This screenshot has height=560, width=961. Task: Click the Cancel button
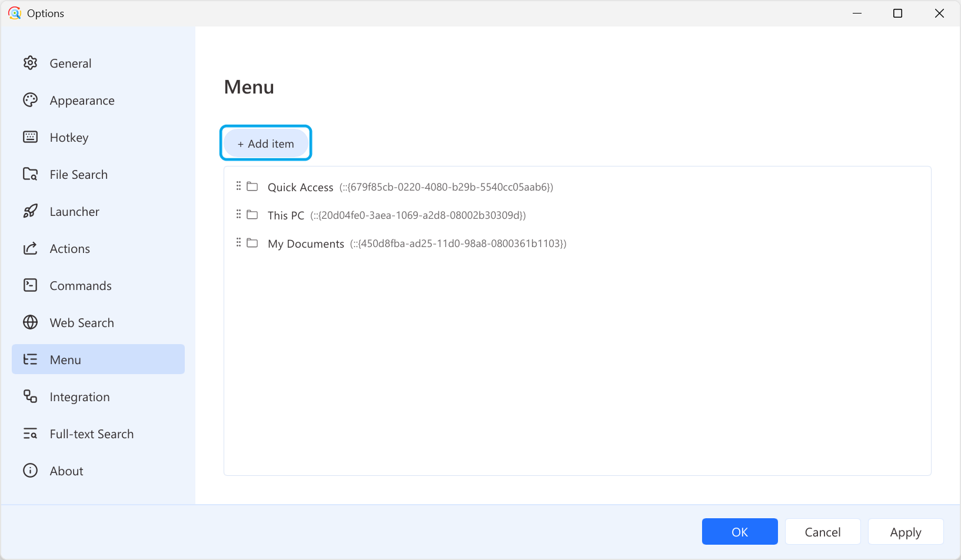point(823,532)
